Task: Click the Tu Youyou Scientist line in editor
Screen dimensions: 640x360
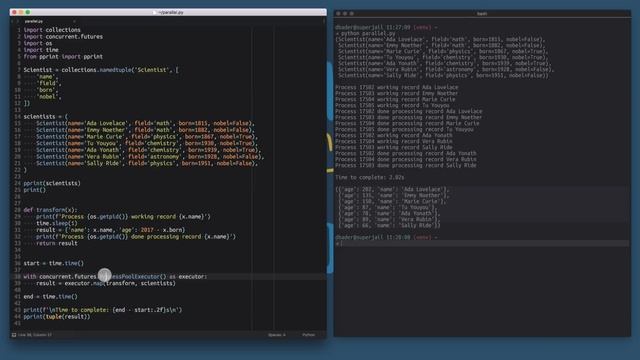Action: click(x=147, y=143)
